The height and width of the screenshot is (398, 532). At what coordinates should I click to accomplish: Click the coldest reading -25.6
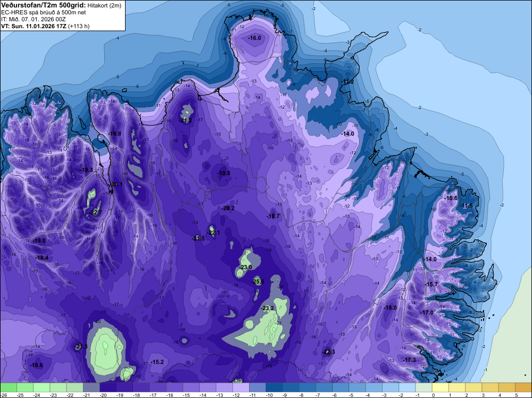(x=258, y=281)
